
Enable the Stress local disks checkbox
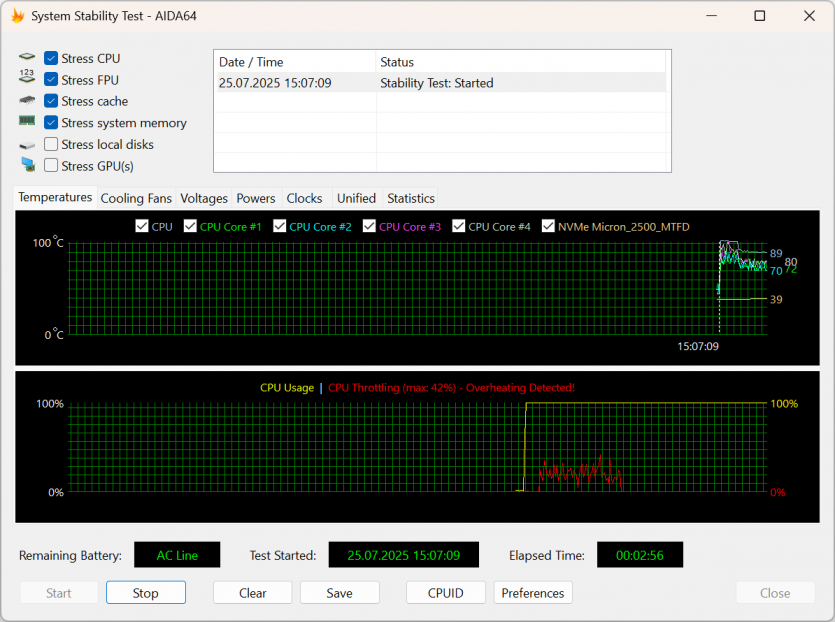click(x=51, y=145)
